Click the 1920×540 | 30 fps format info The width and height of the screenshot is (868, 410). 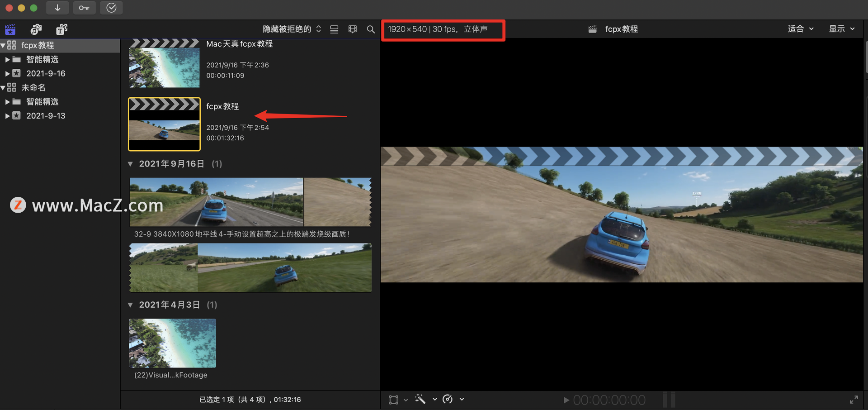pos(438,29)
